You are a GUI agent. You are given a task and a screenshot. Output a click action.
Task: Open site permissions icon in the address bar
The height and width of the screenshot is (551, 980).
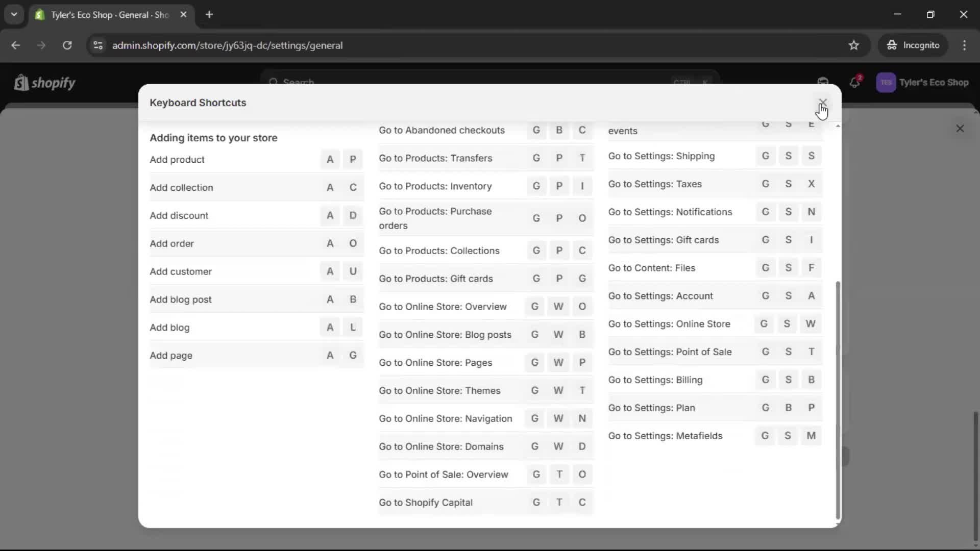point(98,45)
